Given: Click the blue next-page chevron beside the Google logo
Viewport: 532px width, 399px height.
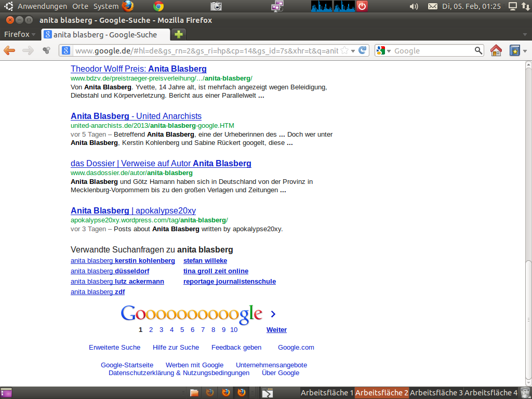Looking at the screenshot, I should pyautogui.click(x=273, y=314).
